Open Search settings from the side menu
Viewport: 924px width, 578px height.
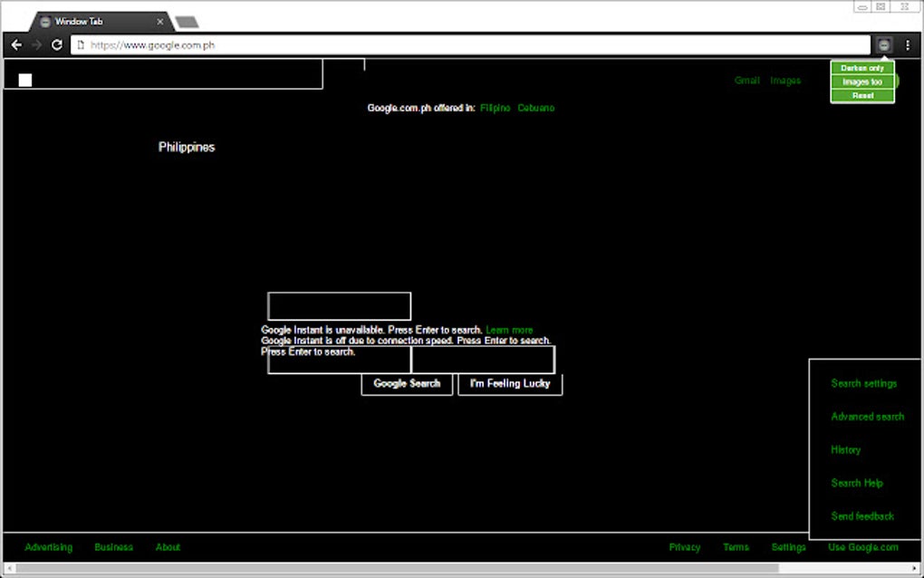[863, 382]
